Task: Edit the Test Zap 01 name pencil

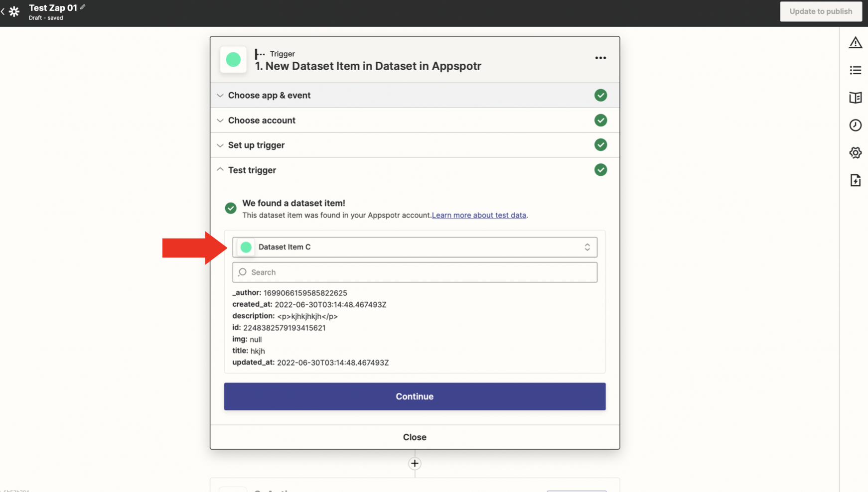Action: tap(83, 7)
